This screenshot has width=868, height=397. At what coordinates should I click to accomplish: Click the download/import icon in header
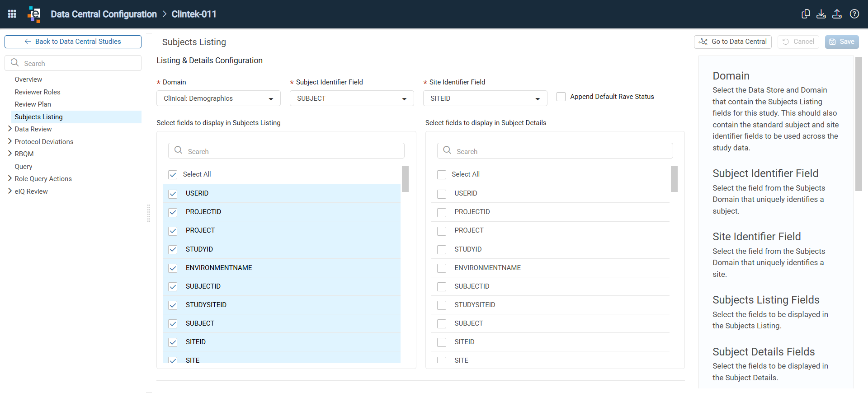pos(821,14)
